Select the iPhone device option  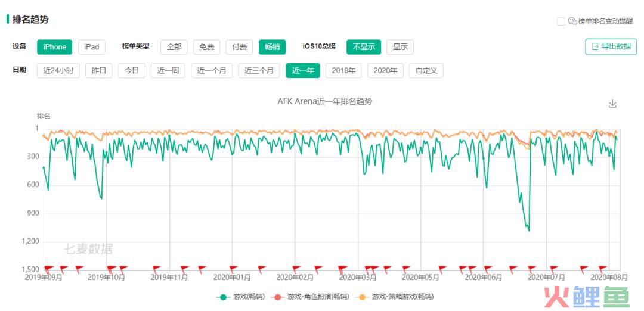55,47
